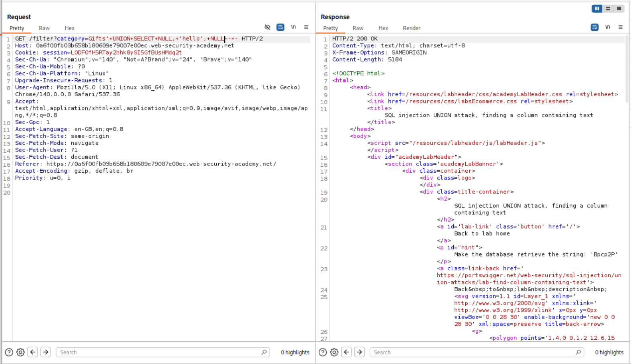631x364 pixels.
Task: Select top-bottom stacked layout icon
Action: click(x=608, y=9)
